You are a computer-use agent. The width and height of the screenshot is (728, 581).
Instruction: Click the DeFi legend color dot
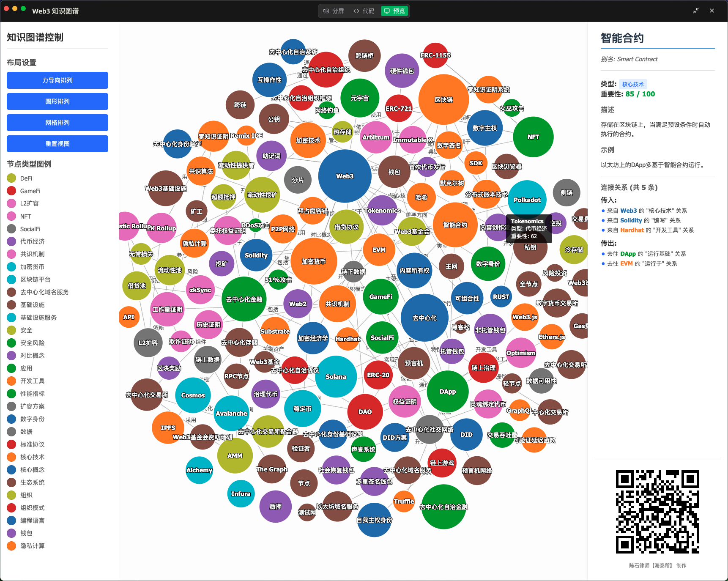pyautogui.click(x=12, y=178)
